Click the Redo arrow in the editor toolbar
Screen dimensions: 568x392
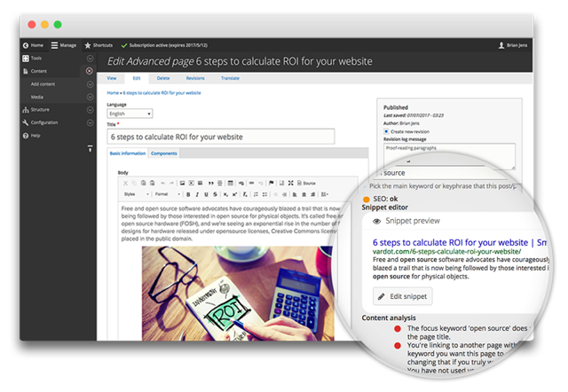171,184
